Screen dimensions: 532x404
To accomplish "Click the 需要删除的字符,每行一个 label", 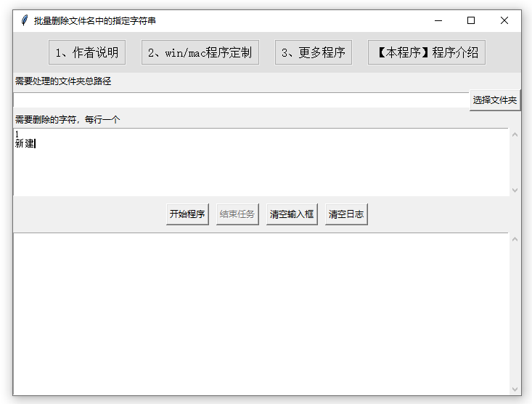I will (67, 120).
